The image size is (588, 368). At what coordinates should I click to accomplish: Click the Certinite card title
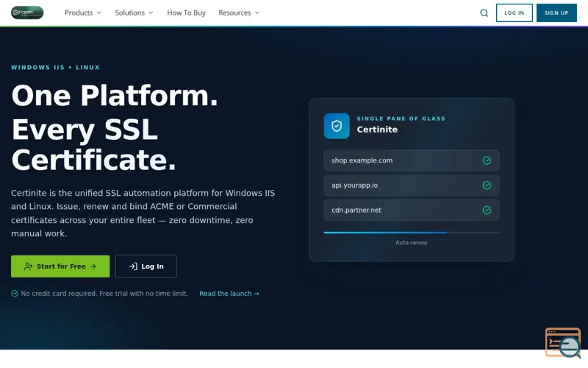point(377,130)
